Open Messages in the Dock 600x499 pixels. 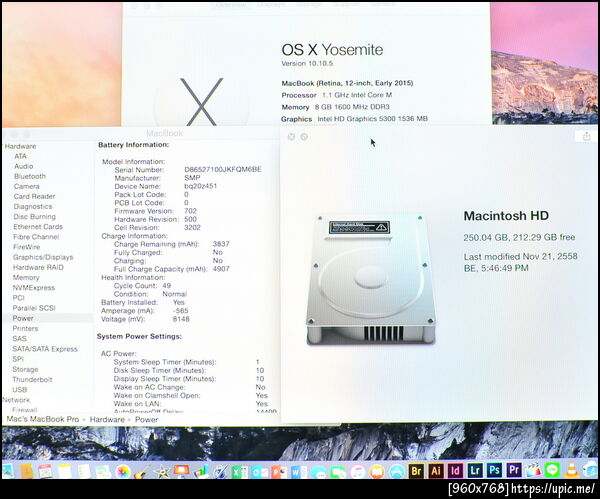coord(318,472)
